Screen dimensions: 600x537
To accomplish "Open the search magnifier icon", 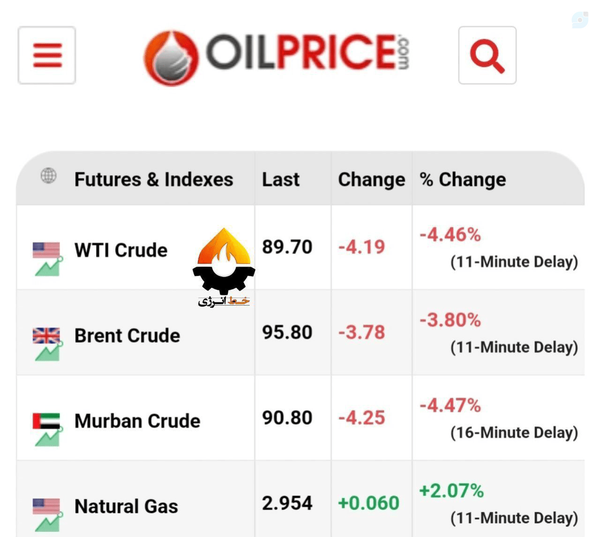I will coord(487,55).
